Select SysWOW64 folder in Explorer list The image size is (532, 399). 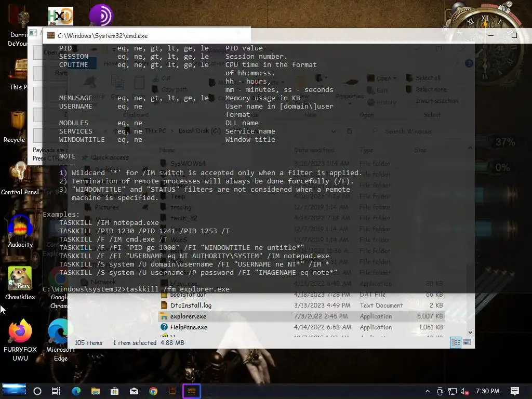(x=301, y=163)
